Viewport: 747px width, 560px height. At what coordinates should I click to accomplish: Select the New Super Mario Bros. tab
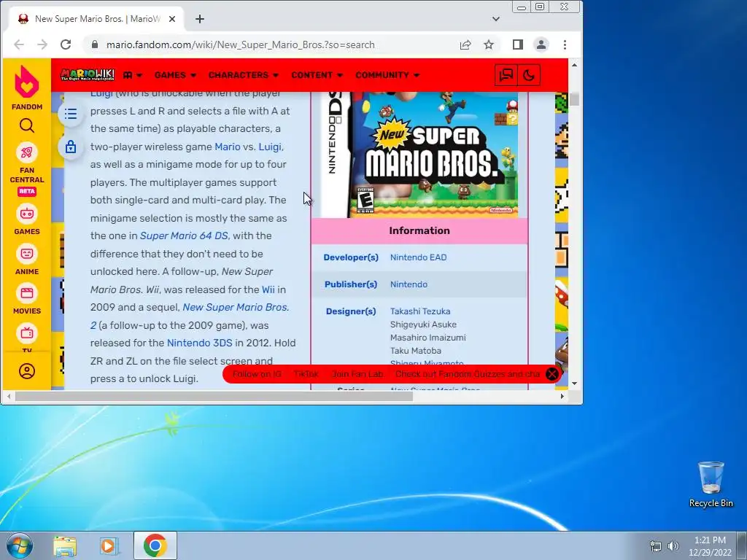pyautogui.click(x=97, y=19)
